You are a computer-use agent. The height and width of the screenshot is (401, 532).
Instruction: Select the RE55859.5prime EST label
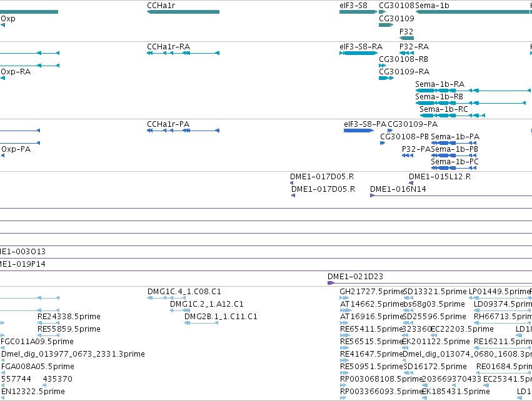(x=69, y=329)
